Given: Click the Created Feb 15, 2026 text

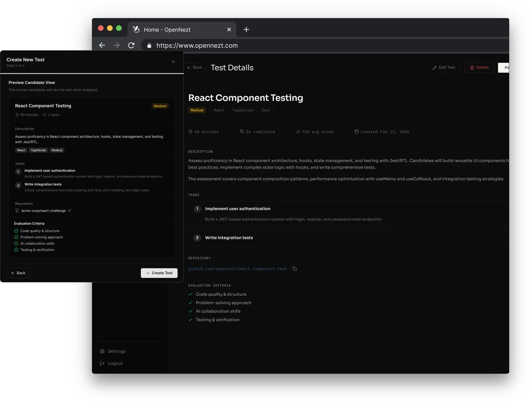Looking at the screenshot, I should 385,132.
